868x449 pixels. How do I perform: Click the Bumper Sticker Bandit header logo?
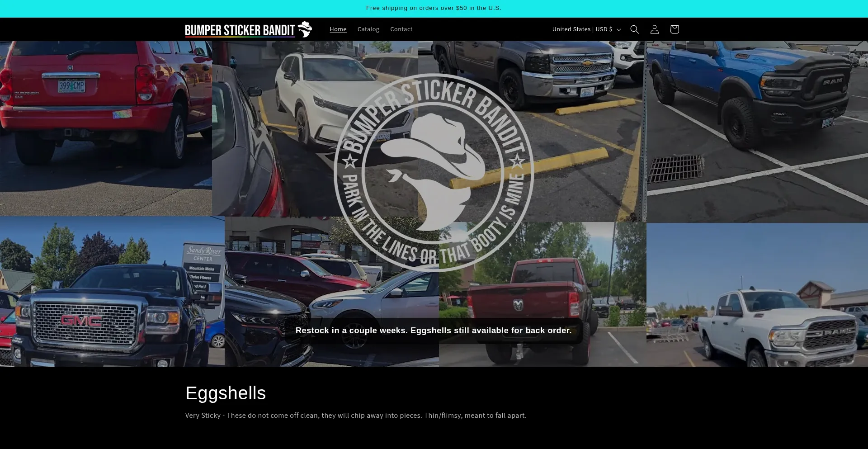(249, 29)
